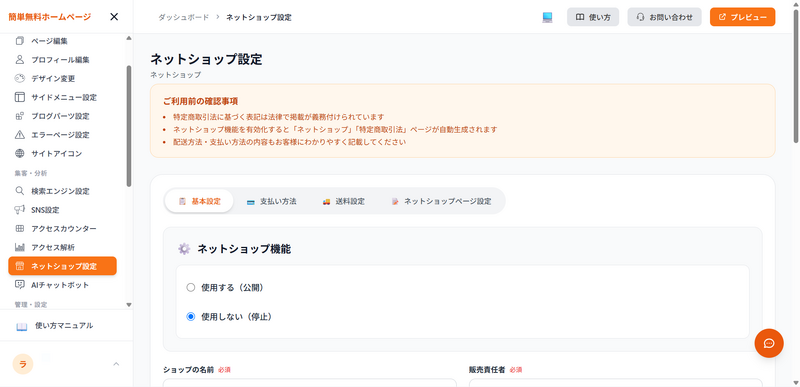Click the ブログパーツ設定 widgets icon
Screen dimensions: 800x387
tap(20, 116)
